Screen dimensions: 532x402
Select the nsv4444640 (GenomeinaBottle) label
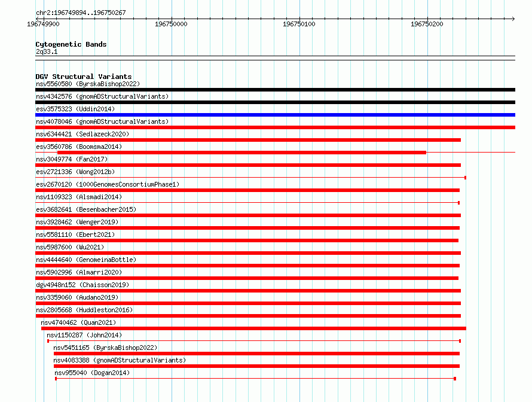point(86,260)
